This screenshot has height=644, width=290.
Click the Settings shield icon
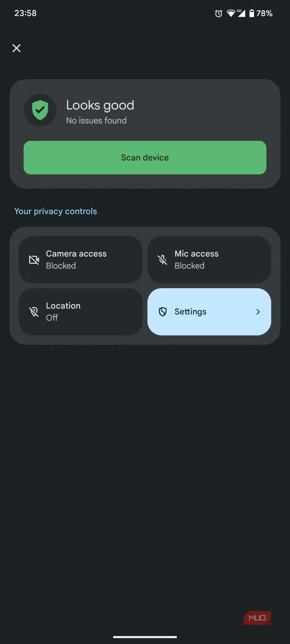[163, 312]
